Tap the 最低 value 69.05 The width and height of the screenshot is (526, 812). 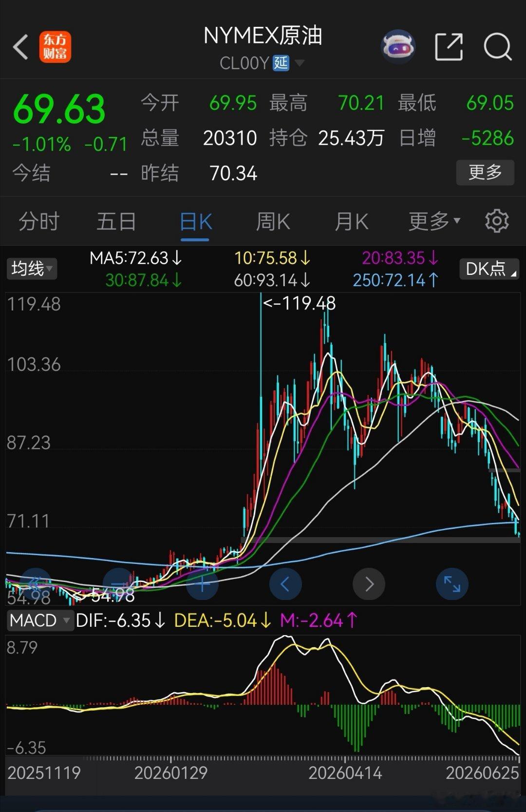click(490, 103)
